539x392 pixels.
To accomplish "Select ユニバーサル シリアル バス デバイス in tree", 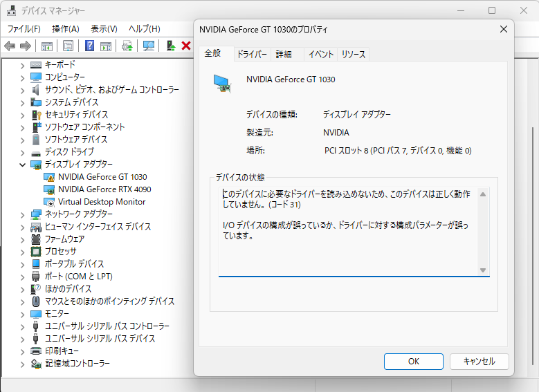I will (x=100, y=339).
